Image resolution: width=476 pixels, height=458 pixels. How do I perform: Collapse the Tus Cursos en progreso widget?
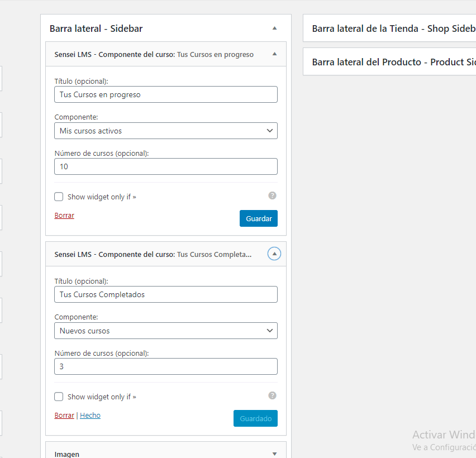coord(274,54)
